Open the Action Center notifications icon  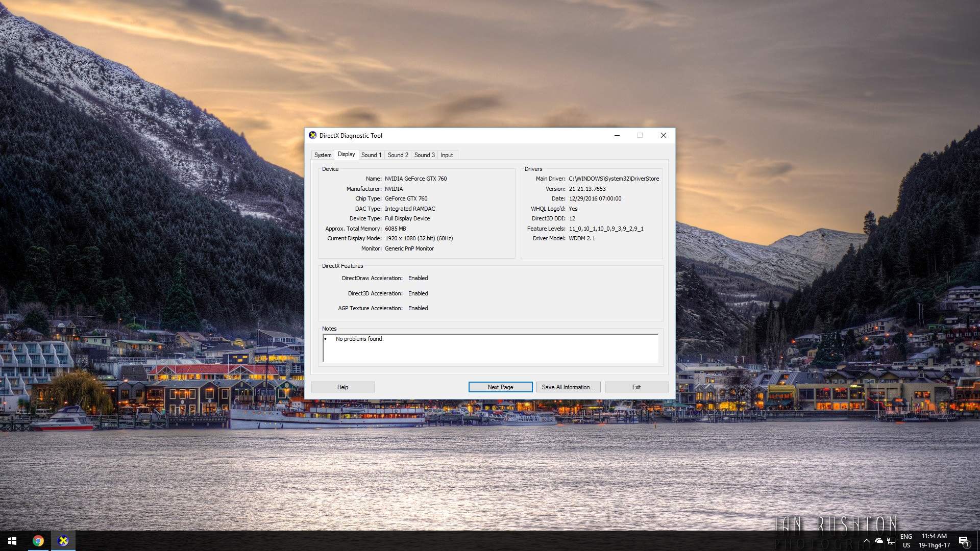964,541
